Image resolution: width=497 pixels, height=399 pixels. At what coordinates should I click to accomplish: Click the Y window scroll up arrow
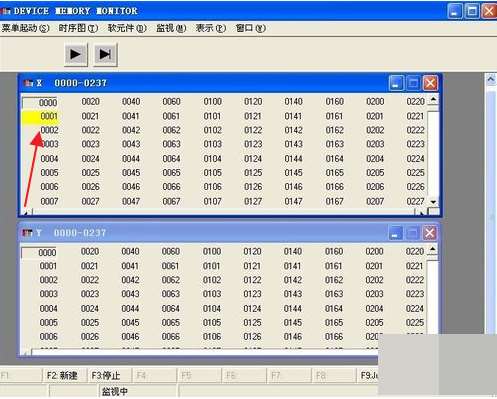(x=432, y=249)
